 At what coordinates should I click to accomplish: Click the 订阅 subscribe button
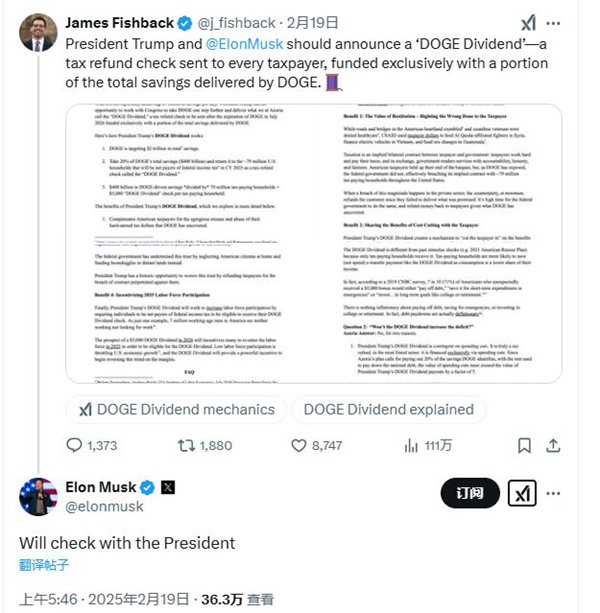coord(470,493)
